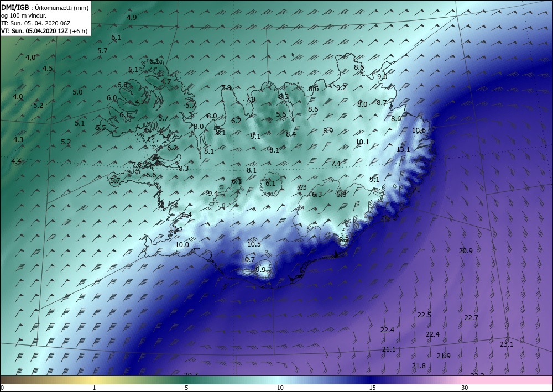Click the 4.5 value on the map

48,69
